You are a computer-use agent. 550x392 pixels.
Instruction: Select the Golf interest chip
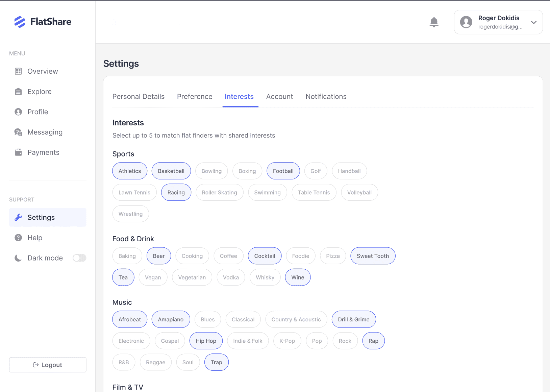click(316, 171)
